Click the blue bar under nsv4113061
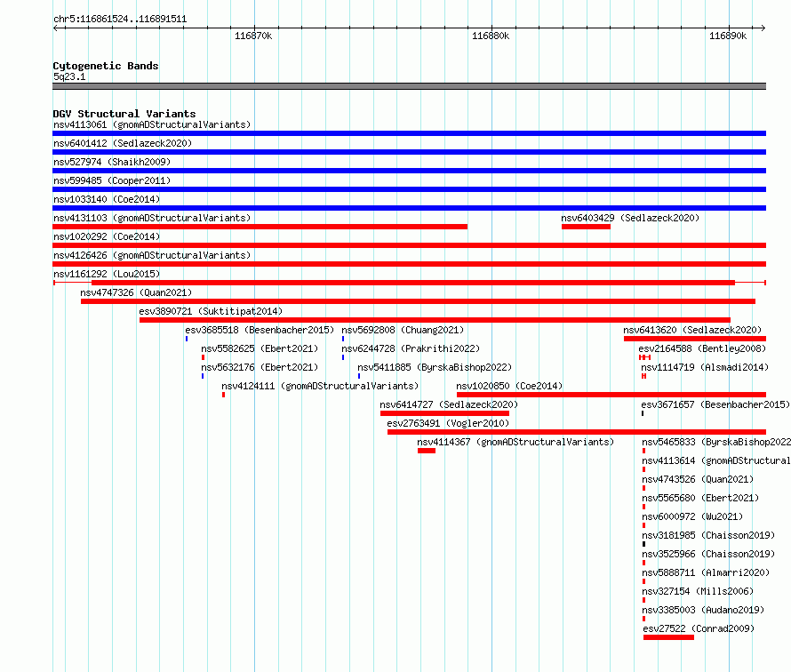Image resolution: width=791 pixels, height=672 pixels. click(409, 133)
